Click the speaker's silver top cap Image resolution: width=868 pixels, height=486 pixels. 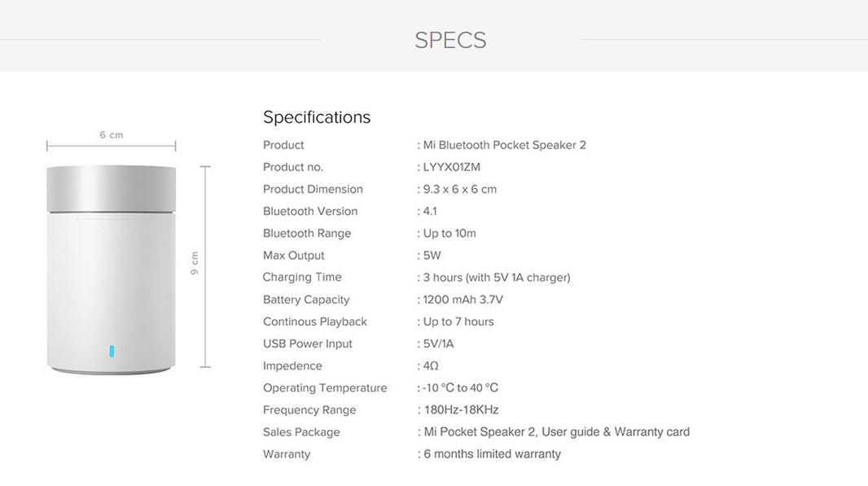coord(111,189)
